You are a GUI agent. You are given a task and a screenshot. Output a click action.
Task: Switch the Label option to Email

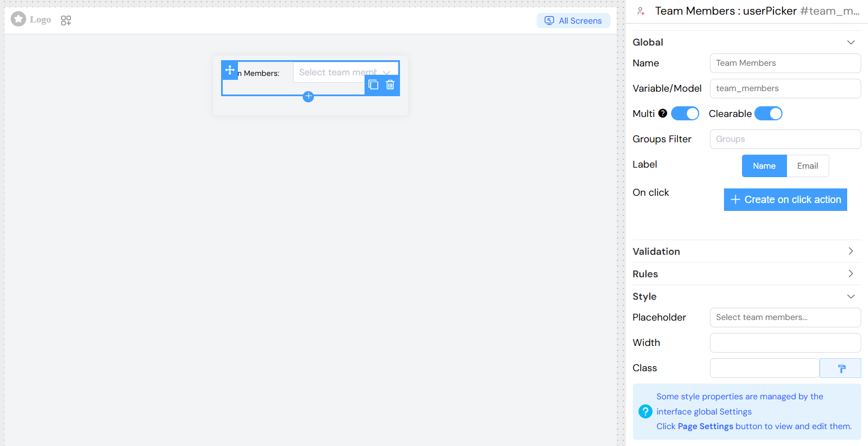point(807,165)
